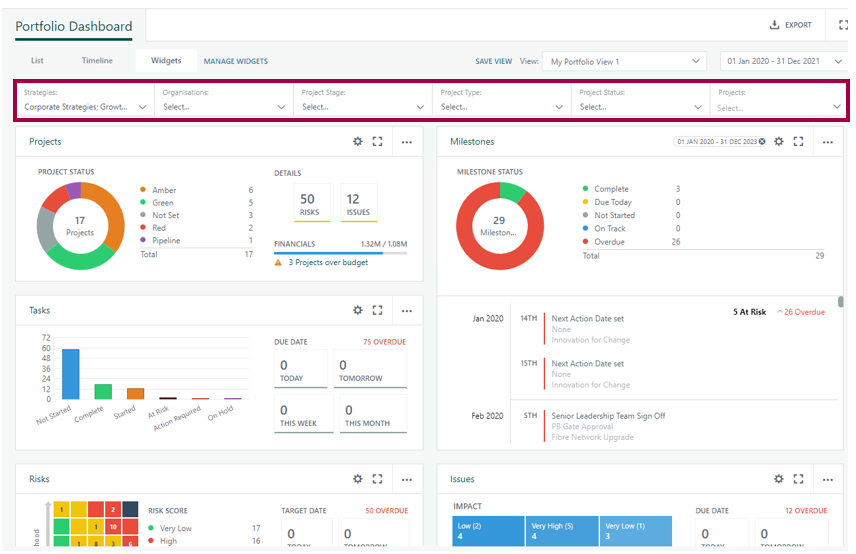
Task: Expand the Projects widget to fullscreen
Action: pyautogui.click(x=377, y=141)
